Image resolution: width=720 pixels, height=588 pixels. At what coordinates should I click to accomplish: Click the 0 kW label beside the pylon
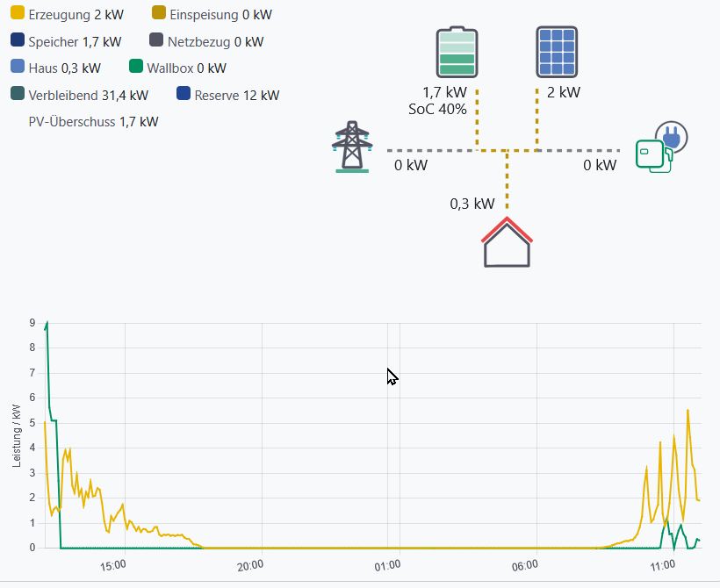coord(410,165)
